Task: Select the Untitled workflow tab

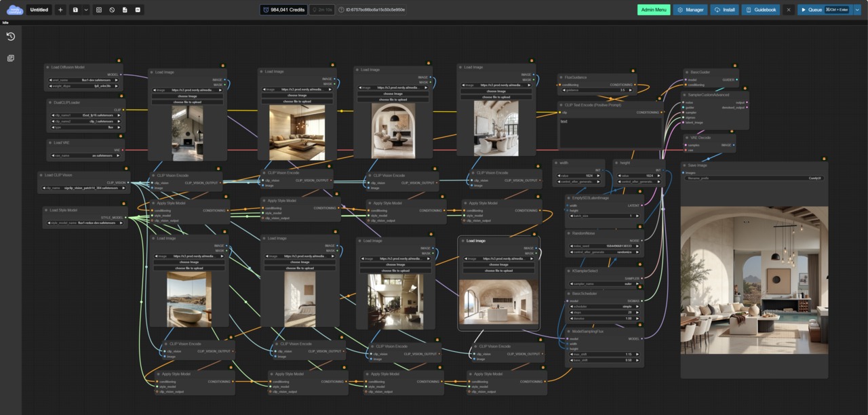Action: click(x=39, y=10)
